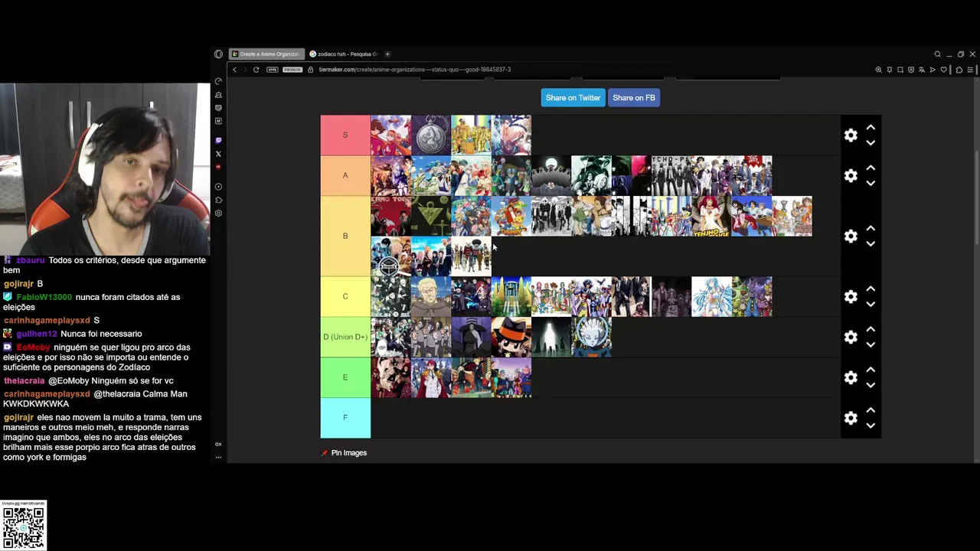
Task: Open the sidebar settings gear icon
Action: click(218, 214)
